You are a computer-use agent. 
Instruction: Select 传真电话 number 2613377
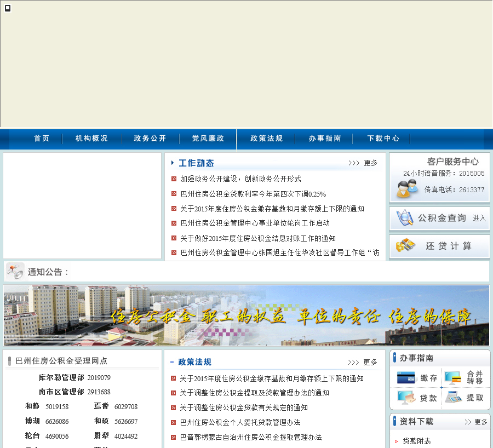(x=472, y=190)
